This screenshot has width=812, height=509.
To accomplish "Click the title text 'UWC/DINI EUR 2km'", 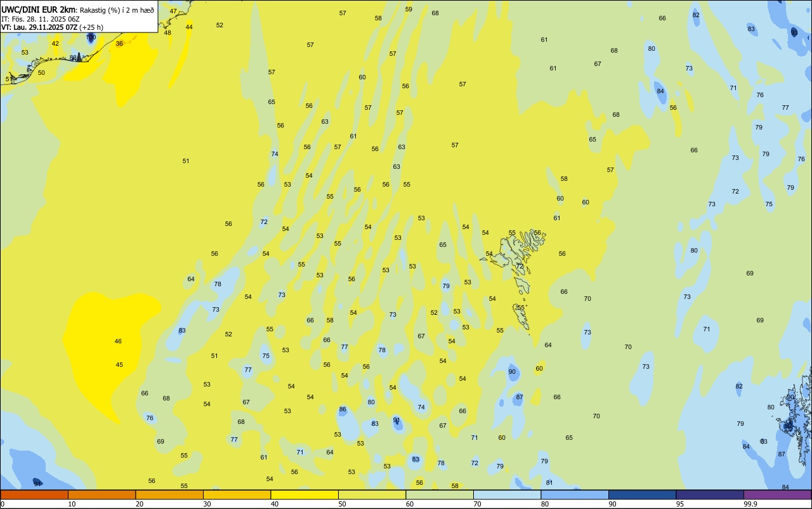I will click(x=39, y=10).
